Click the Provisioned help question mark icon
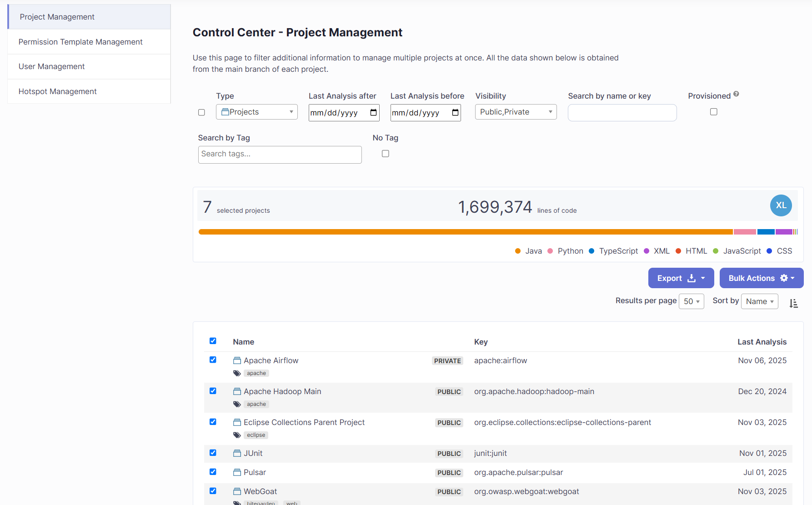Image resolution: width=812 pixels, height=505 pixels. coord(736,94)
